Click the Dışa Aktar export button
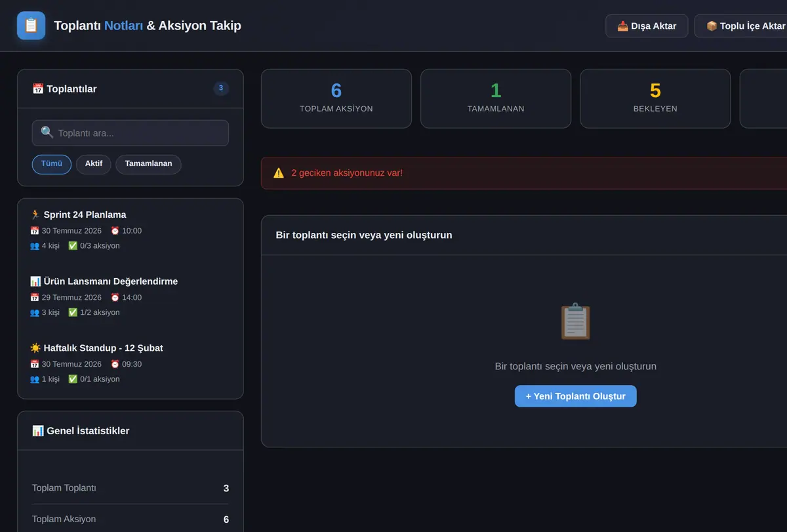 pyautogui.click(x=647, y=26)
